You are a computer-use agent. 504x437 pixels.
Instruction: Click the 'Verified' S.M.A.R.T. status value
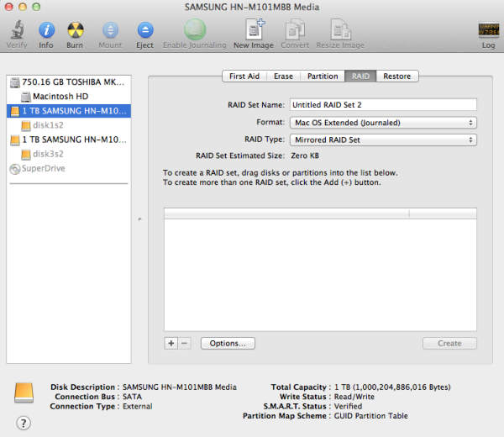point(348,406)
